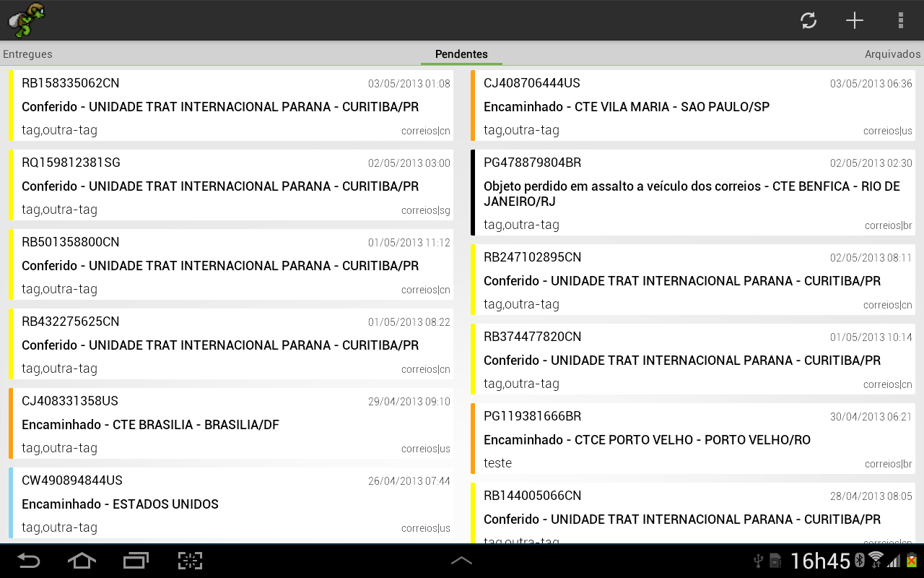Open package RB158335062CN
The width and height of the screenshot is (924, 578).
click(x=231, y=105)
